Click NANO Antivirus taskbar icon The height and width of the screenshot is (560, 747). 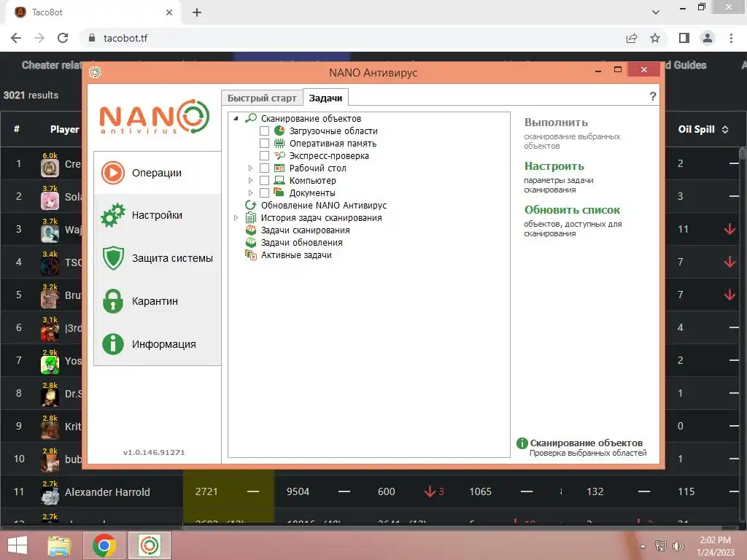pos(149,545)
